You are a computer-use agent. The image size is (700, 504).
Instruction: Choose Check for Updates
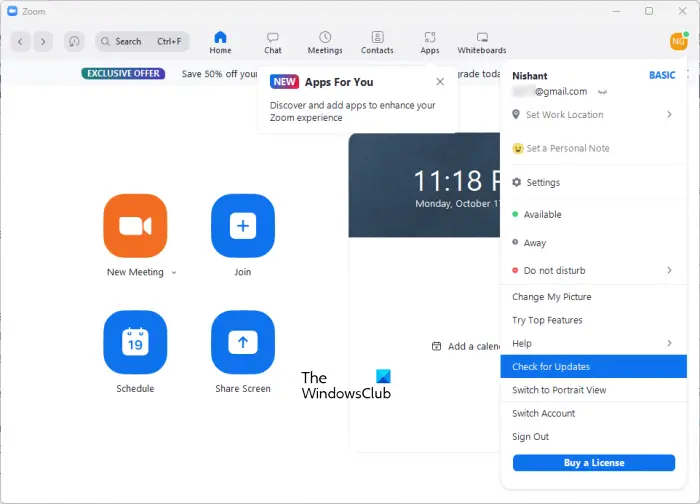[593, 367]
